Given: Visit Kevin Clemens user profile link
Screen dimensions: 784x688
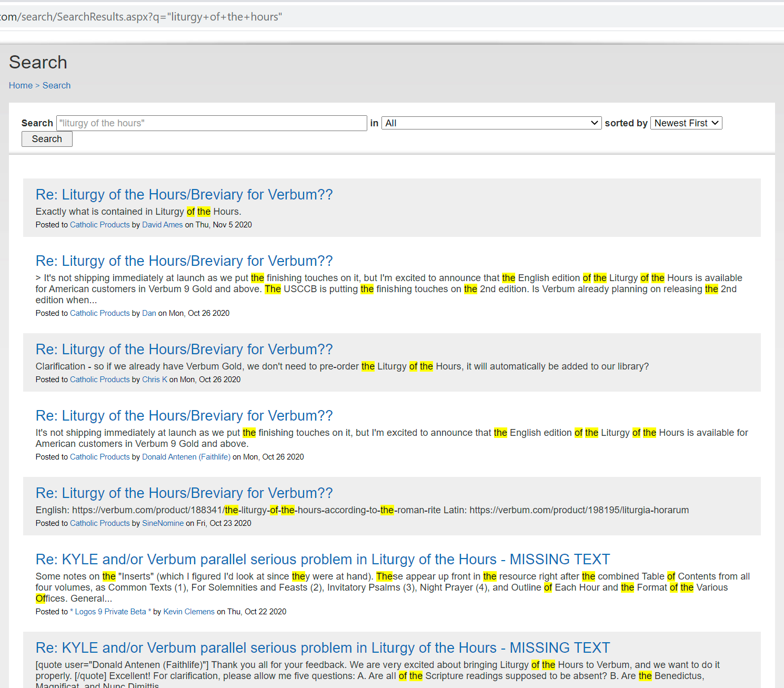Looking at the screenshot, I should 189,612.
